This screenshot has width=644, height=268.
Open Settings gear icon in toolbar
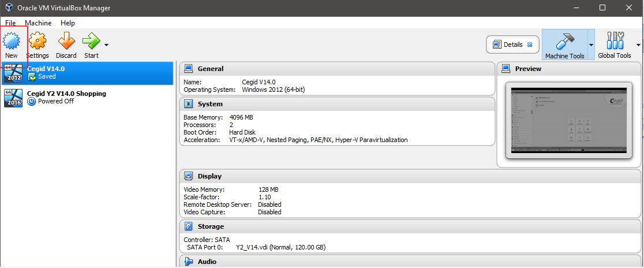(x=38, y=41)
